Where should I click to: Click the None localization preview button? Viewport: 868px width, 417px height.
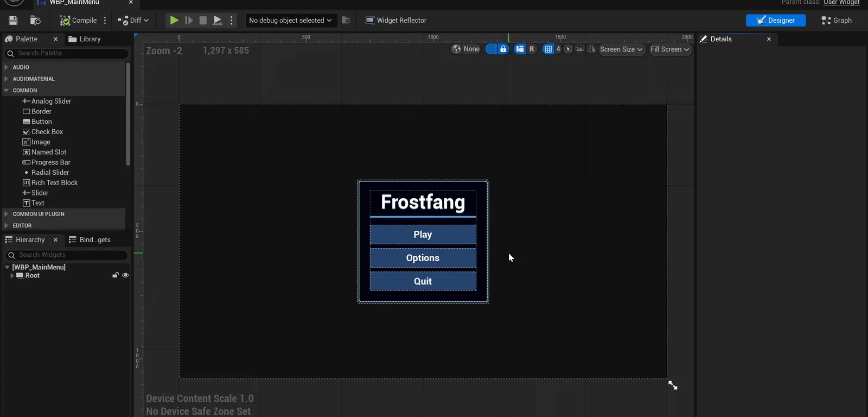point(471,49)
